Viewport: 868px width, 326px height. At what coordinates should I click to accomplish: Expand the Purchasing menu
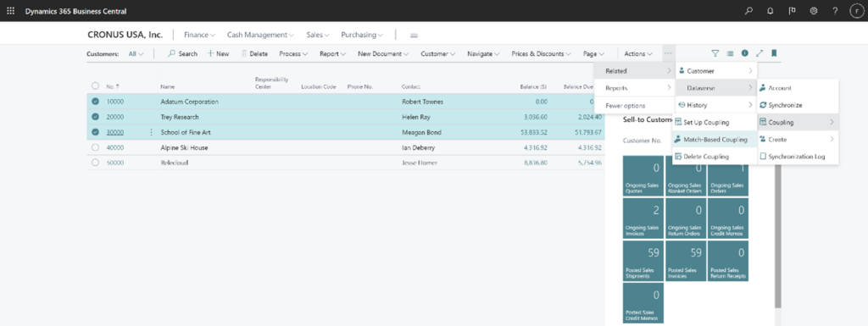[362, 34]
